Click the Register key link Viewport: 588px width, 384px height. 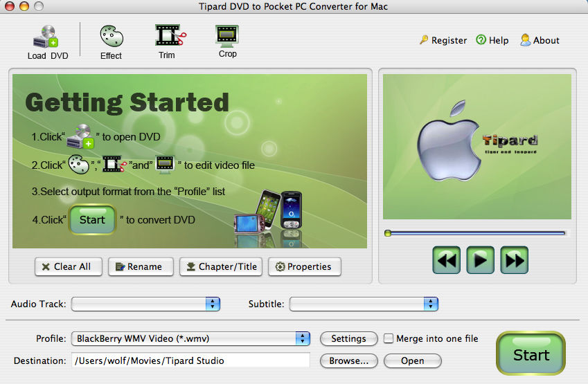(443, 40)
